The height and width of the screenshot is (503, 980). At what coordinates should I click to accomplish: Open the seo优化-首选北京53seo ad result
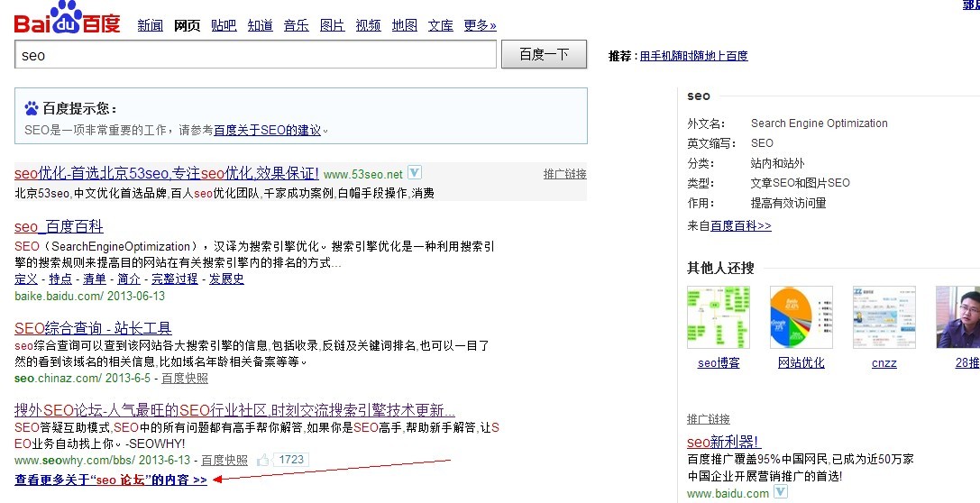(166, 173)
